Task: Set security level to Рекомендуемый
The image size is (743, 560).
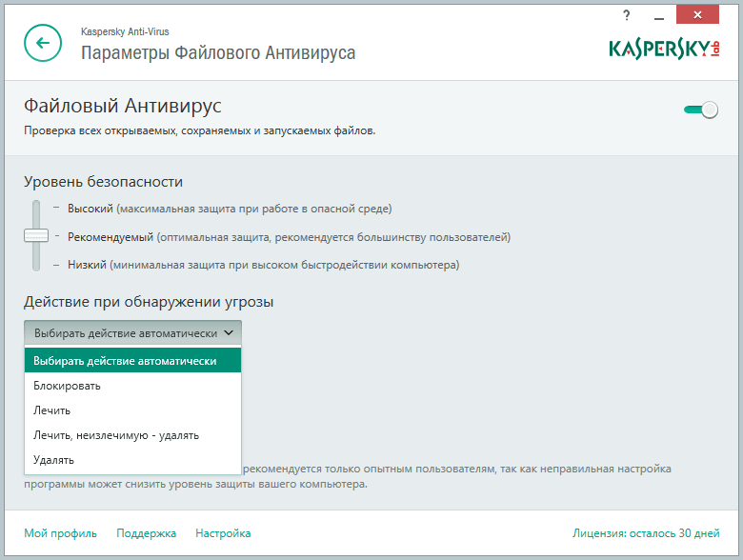Action: (x=110, y=237)
